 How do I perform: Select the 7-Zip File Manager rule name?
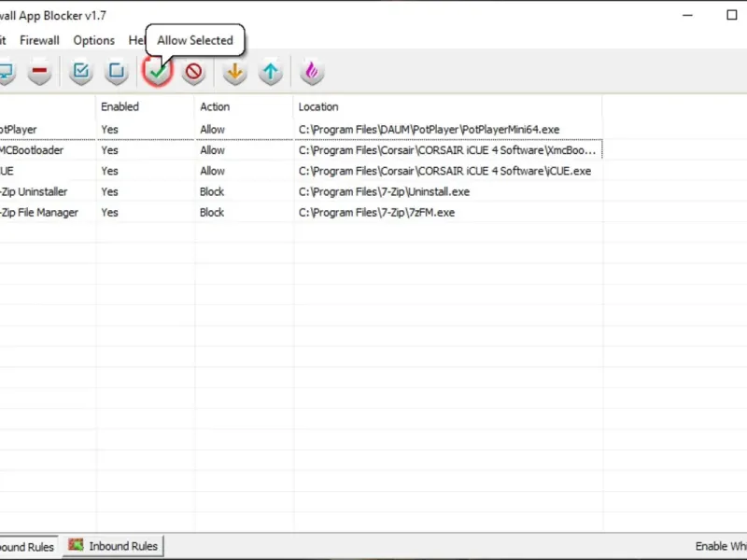[39, 213]
